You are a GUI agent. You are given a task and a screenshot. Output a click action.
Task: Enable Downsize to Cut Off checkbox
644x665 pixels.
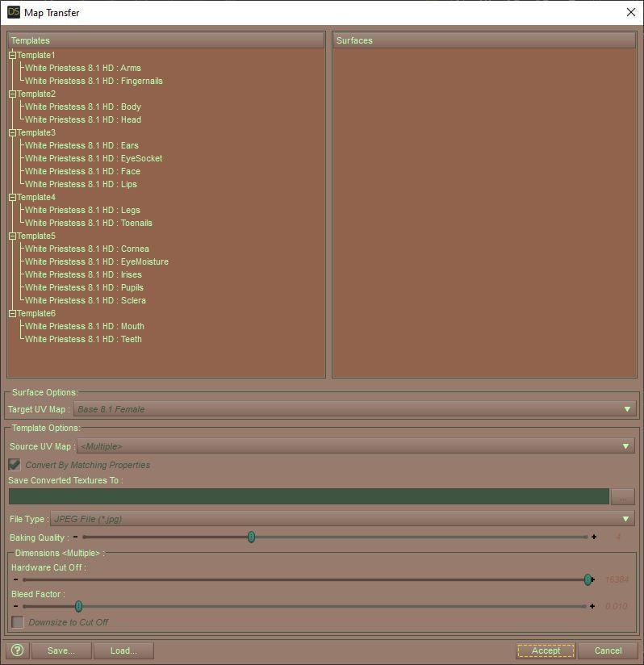click(18, 622)
